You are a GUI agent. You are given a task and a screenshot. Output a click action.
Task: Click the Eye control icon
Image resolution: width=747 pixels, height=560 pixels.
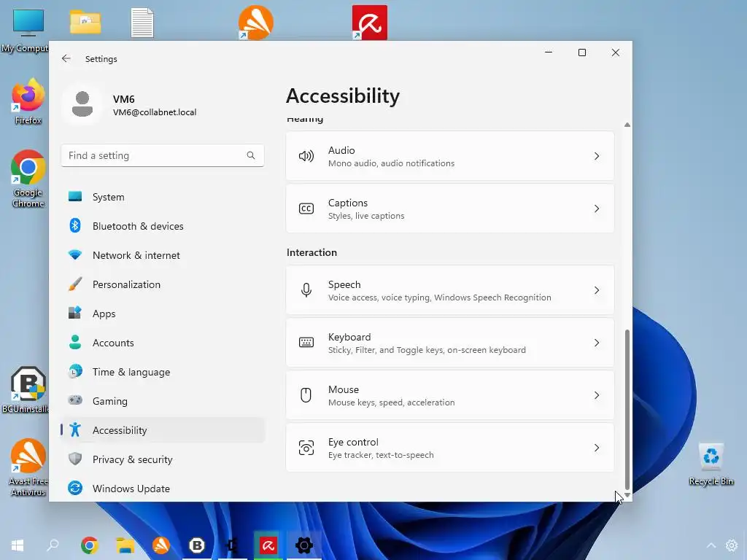click(x=306, y=448)
